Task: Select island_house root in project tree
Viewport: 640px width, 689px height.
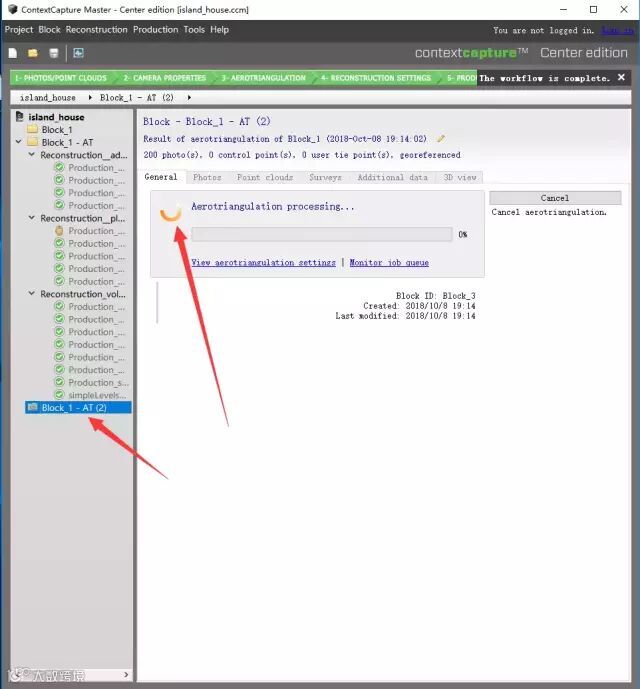Action: click(x=56, y=117)
